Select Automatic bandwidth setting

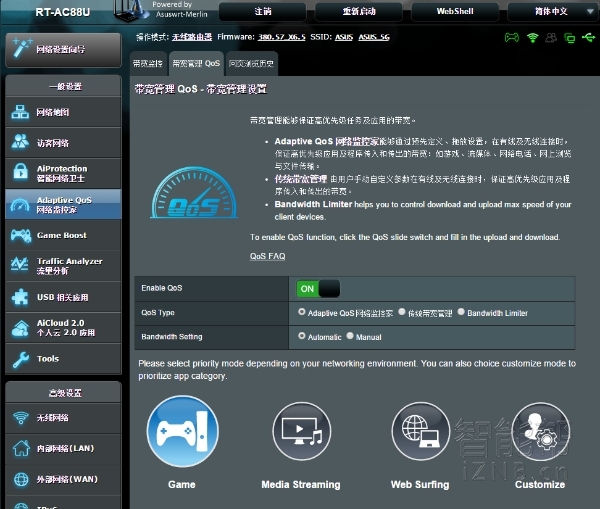pyautogui.click(x=302, y=336)
